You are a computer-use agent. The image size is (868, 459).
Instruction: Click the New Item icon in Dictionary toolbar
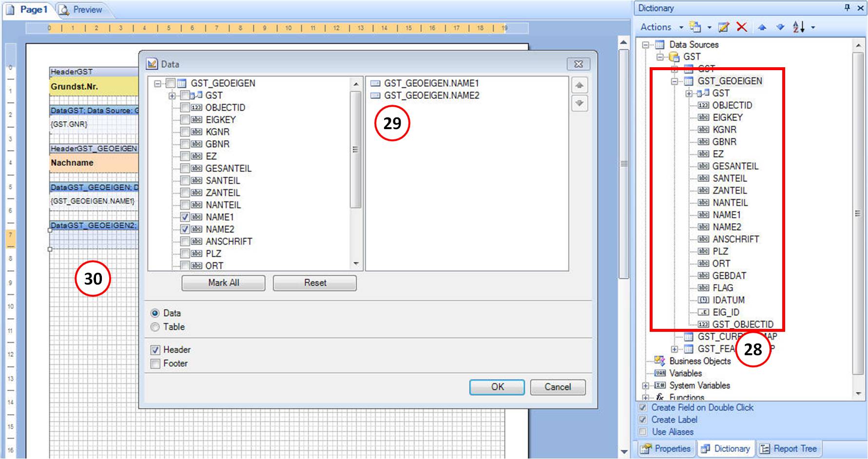(x=695, y=27)
